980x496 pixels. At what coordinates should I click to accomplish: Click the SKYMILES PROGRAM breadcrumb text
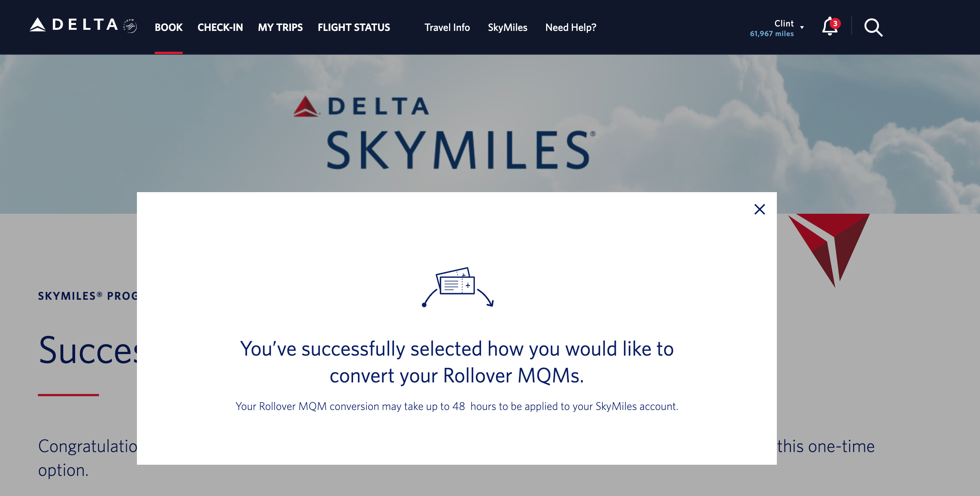click(x=88, y=296)
